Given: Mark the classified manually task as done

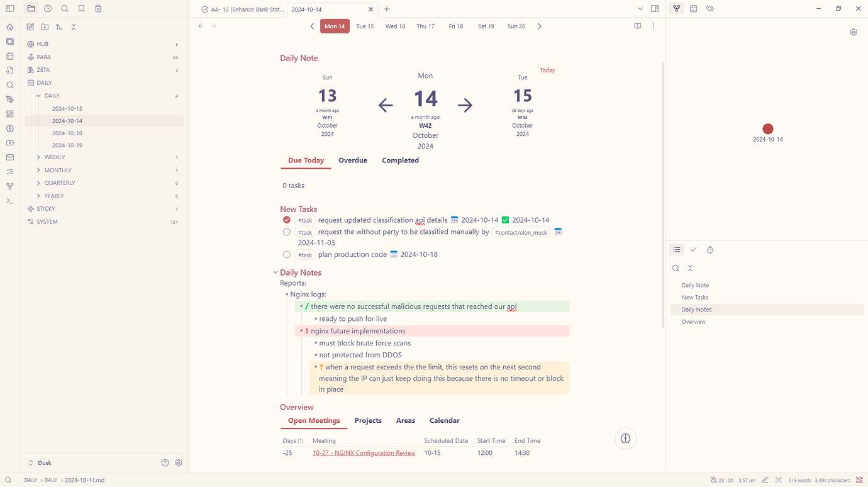Looking at the screenshot, I should (286, 232).
